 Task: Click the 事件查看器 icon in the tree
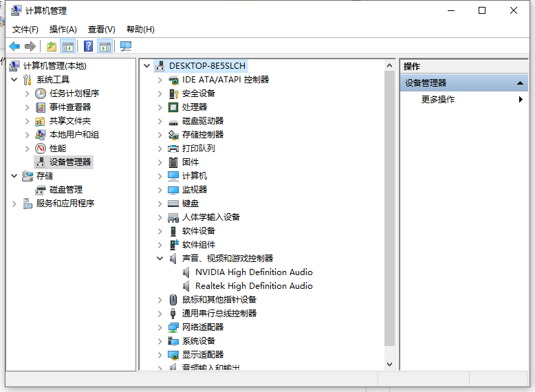tap(41, 107)
